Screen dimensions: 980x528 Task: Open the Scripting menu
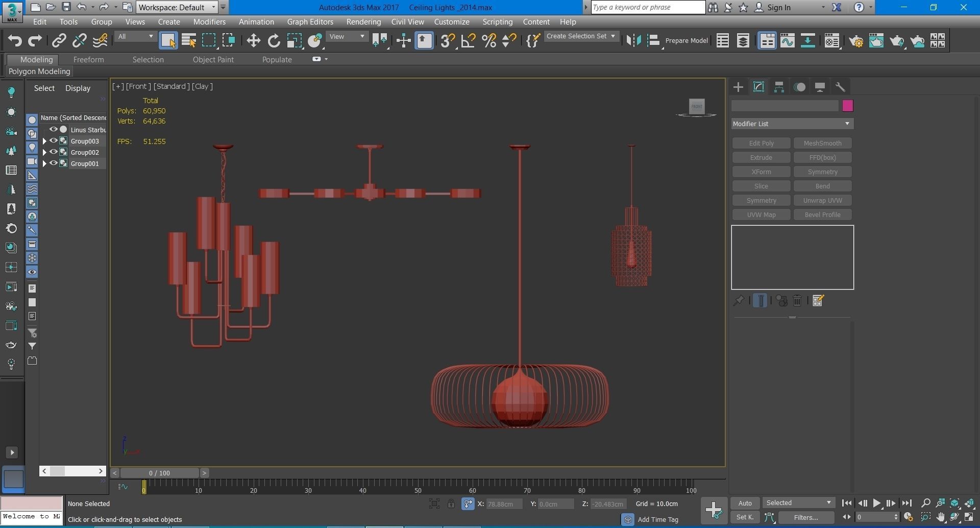[x=497, y=22]
